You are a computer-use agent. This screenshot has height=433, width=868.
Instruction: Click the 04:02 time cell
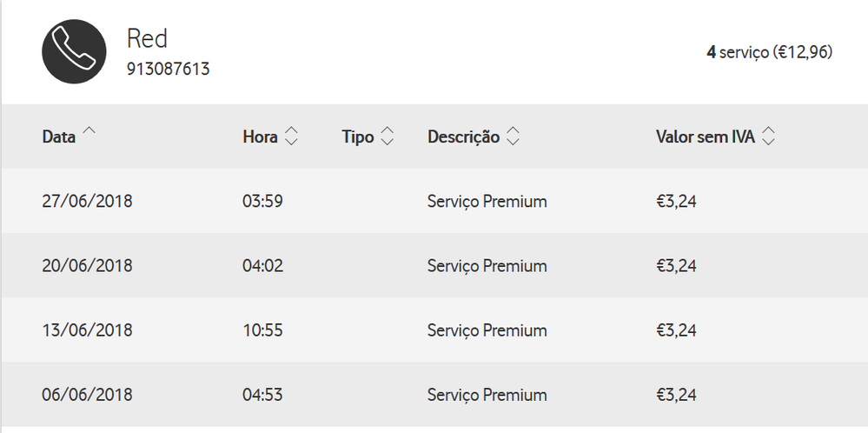pyautogui.click(x=263, y=266)
